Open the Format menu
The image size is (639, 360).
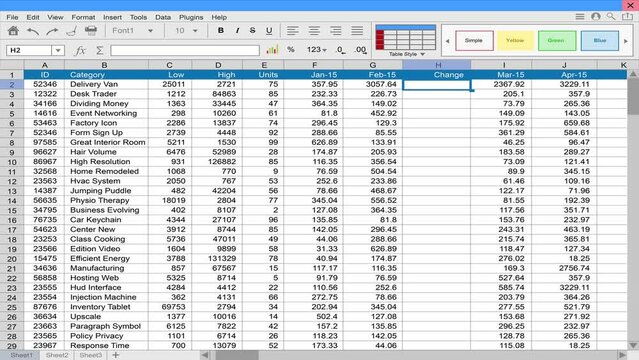(x=83, y=17)
